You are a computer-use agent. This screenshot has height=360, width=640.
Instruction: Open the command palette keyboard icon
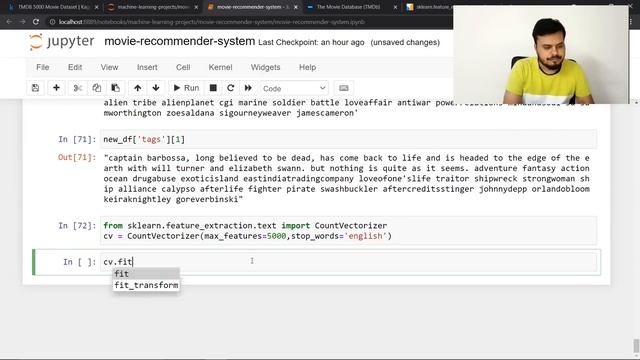(x=344, y=88)
